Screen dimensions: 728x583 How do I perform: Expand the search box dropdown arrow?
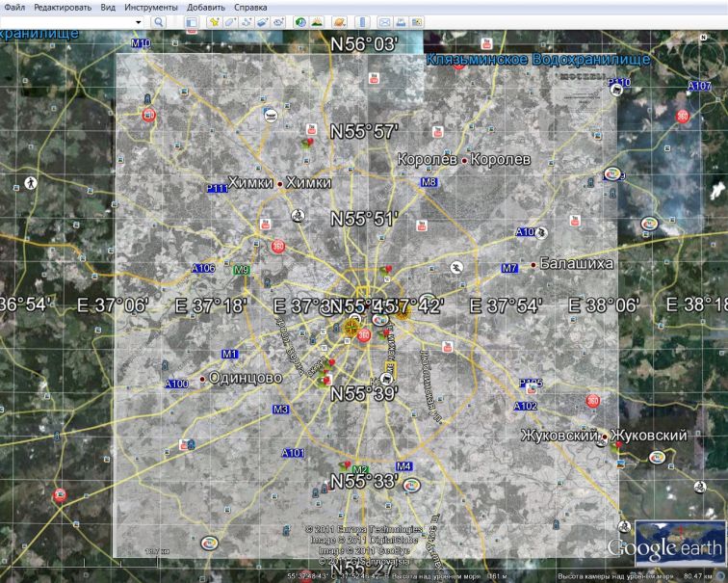139,22
